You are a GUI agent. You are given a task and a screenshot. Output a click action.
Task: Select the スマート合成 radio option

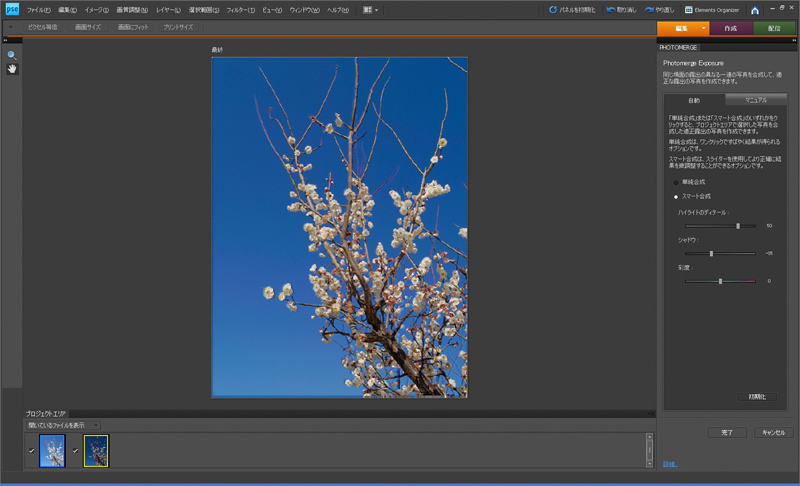click(676, 197)
